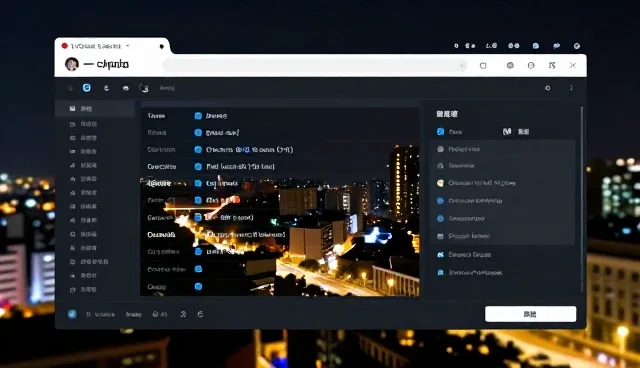Select the highlighted first item in the left sidebar
Image resolution: width=640 pixels, height=368 pixels.
[x=95, y=109]
